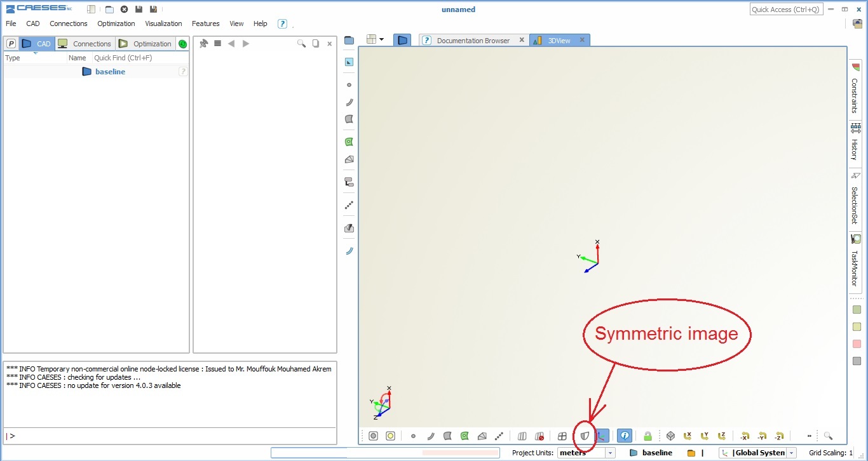This screenshot has height=461, width=868.
Task: Click the surface filter icon in bottom toolbar
Action: click(447, 436)
